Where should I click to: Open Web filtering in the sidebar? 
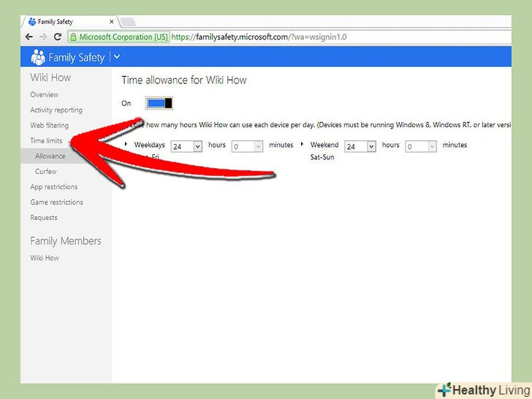click(49, 126)
